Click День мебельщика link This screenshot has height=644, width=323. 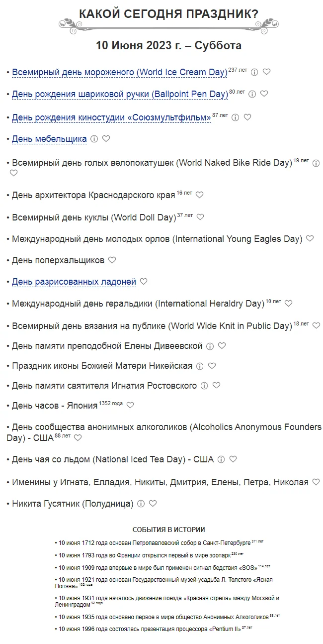(49, 139)
